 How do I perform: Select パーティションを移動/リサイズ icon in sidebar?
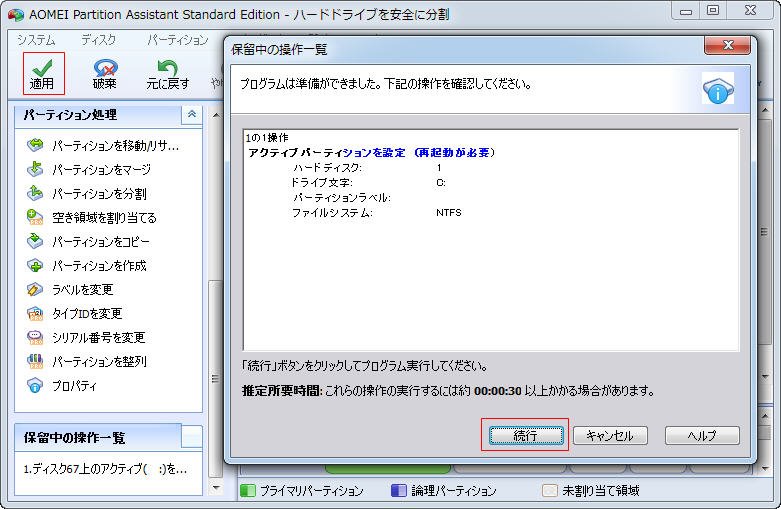click(x=35, y=145)
